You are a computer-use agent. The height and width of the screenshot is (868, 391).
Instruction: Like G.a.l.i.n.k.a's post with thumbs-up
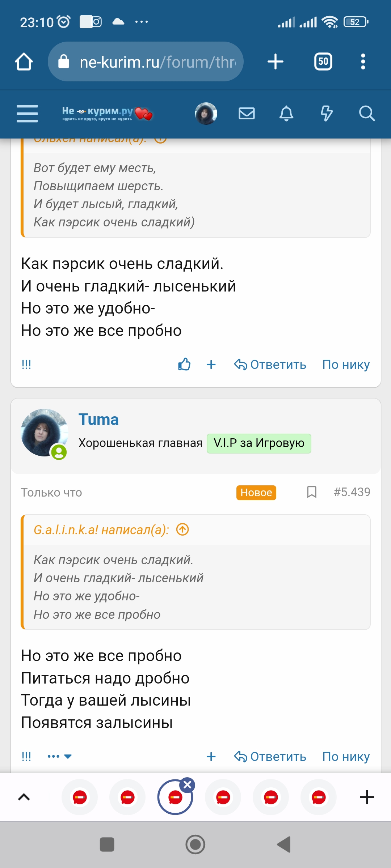(x=184, y=365)
